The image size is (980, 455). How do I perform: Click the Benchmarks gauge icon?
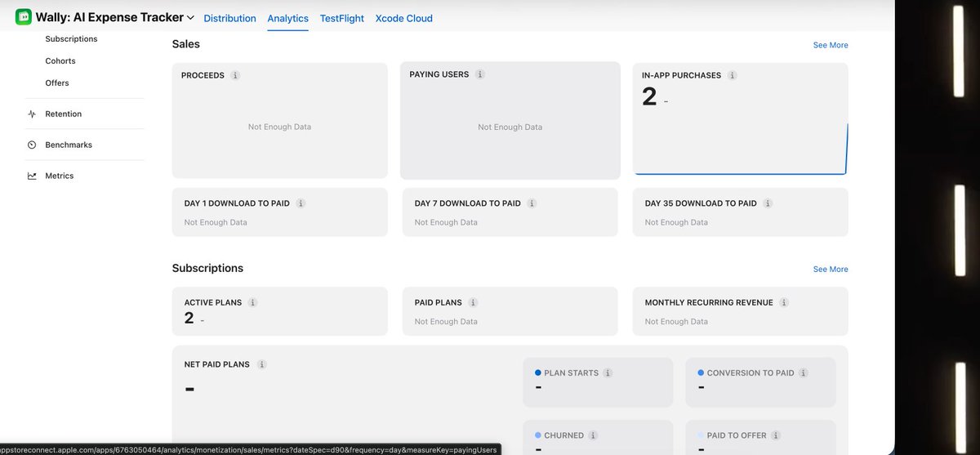[x=32, y=145]
